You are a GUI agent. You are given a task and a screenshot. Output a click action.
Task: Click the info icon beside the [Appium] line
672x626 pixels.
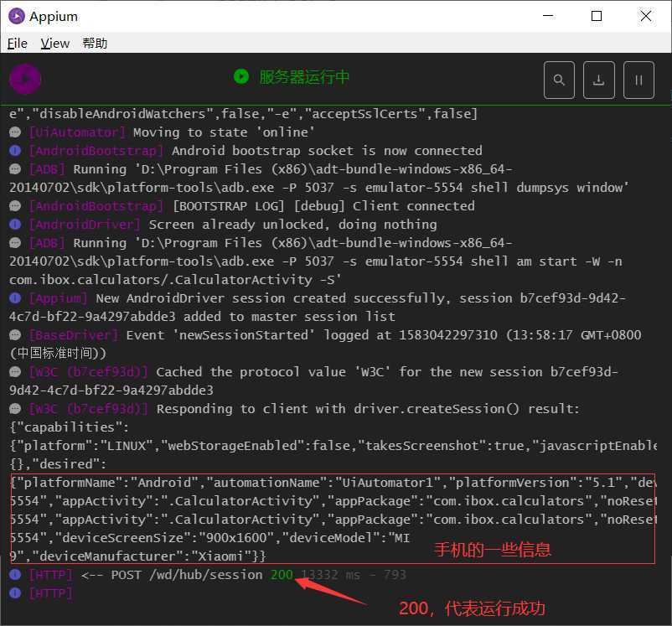point(15,298)
